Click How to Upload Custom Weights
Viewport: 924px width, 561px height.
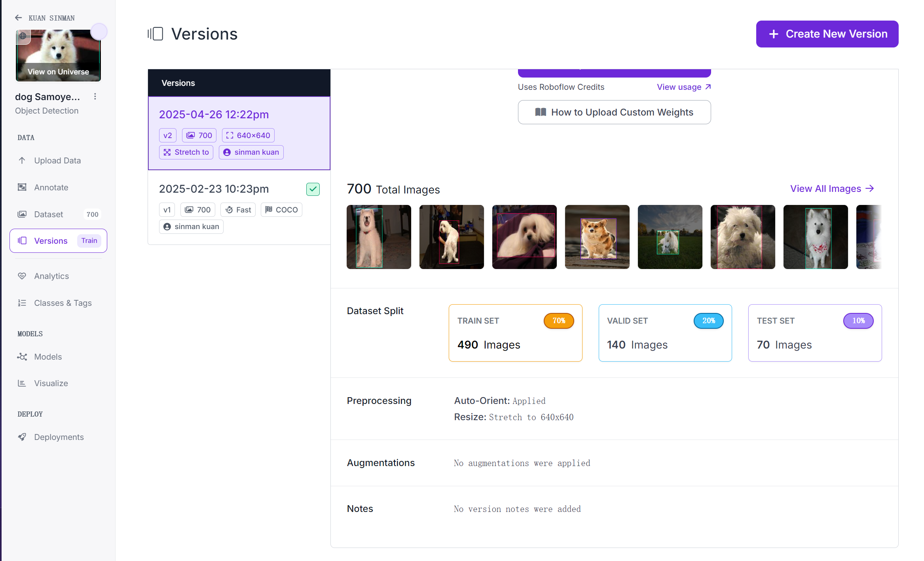pyautogui.click(x=614, y=112)
